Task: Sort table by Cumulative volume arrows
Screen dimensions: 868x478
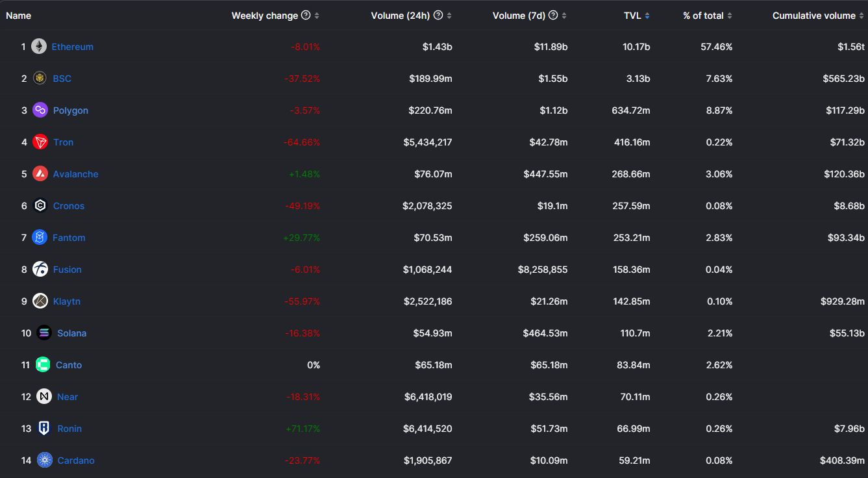Action: click(862, 16)
